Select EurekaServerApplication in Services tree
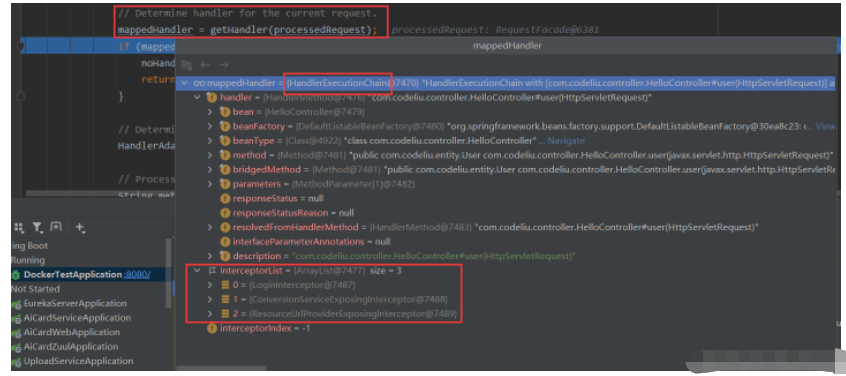Image resolution: width=846 pixels, height=376 pixels. tap(76, 304)
